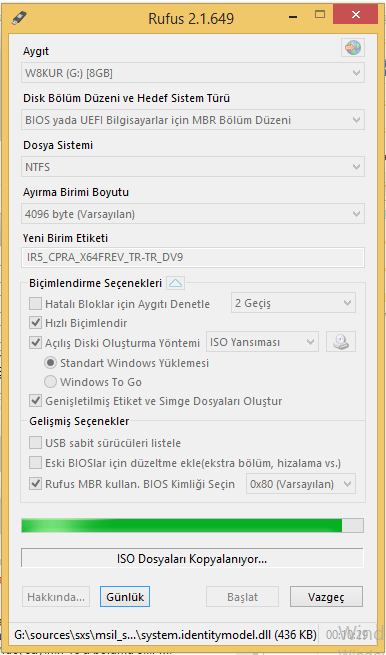Click the language globe icon
The image size is (386, 655).
[353, 48]
